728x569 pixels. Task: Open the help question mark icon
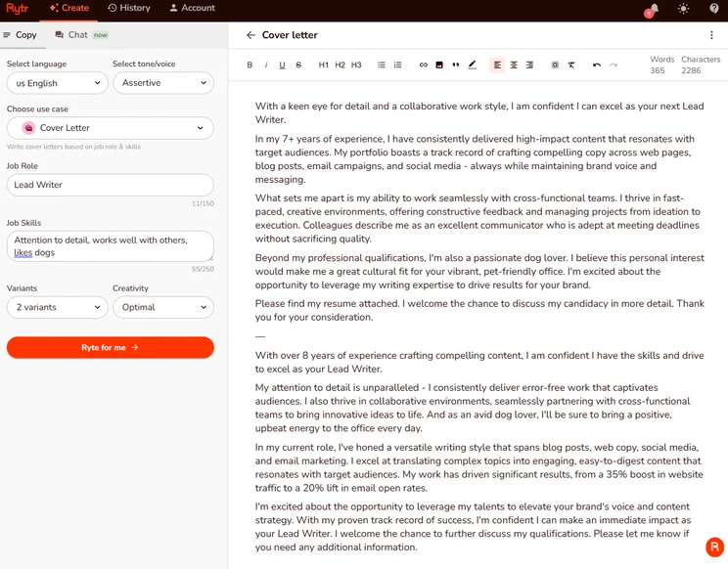(x=714, y=9)
